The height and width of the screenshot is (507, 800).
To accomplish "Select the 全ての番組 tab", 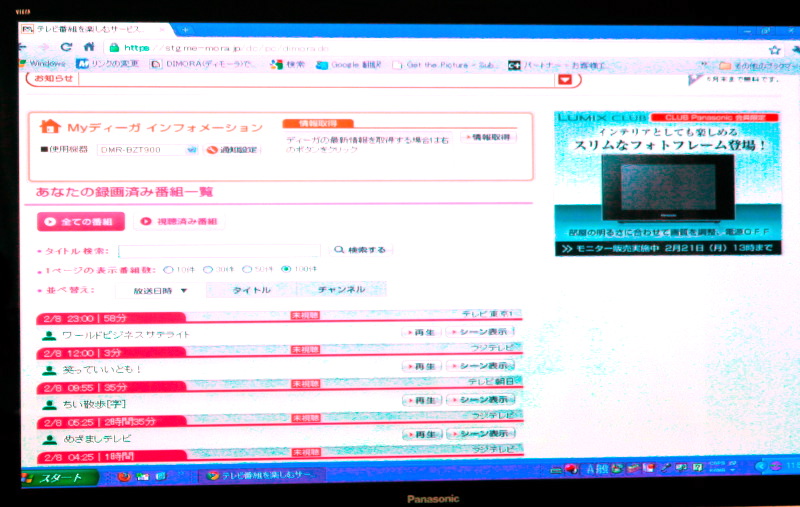I will [81, 222].
